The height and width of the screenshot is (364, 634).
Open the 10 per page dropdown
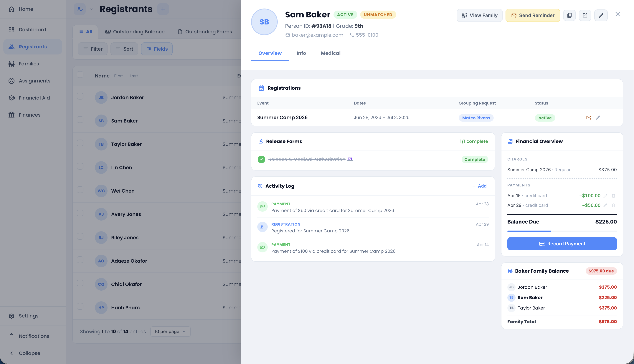(x=170, y=332)
